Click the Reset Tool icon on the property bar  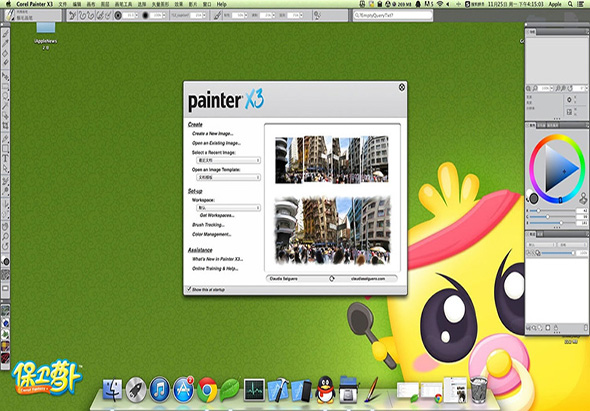click(72, 15)
